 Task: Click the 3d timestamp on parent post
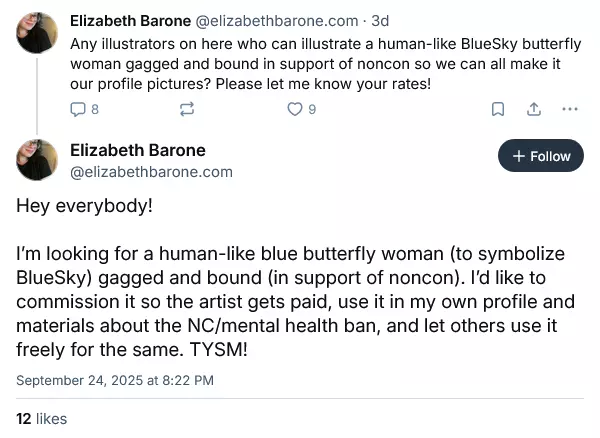(x=380, y=21)
